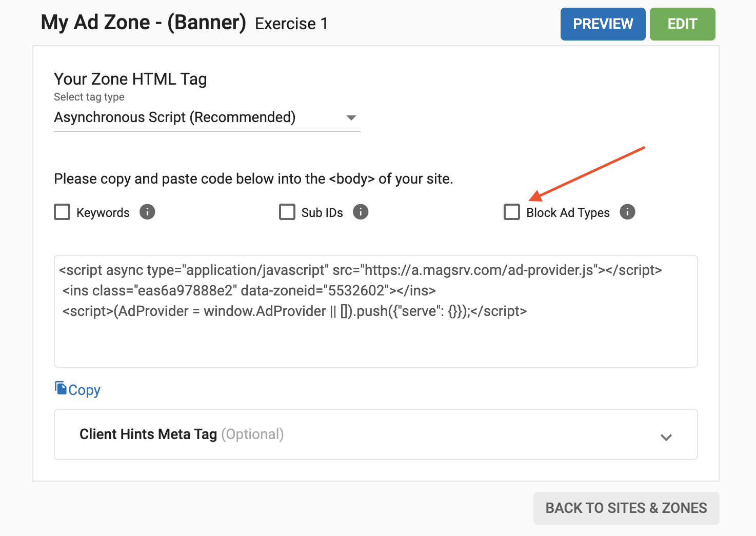Open the Block Ad Types info tooltip icon
The height and width of the screenshot is (536, 756).
[x=627, y=212]
